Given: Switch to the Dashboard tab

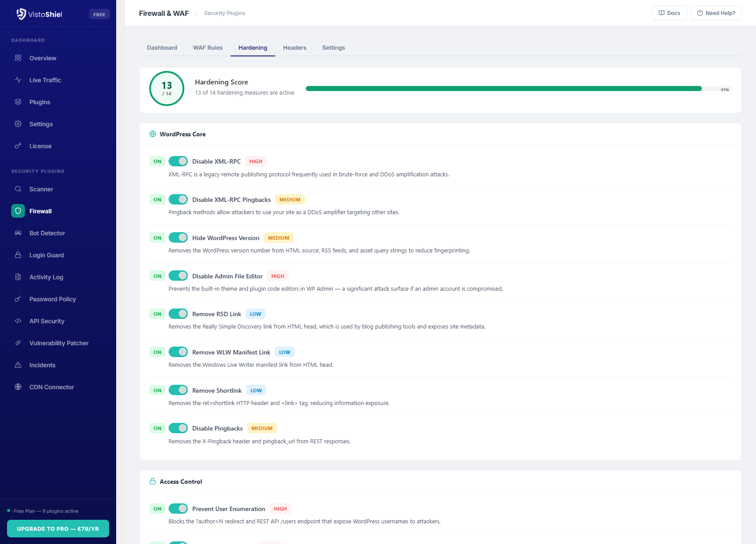Looking at the screenshot, I should [x=162, y=47].
